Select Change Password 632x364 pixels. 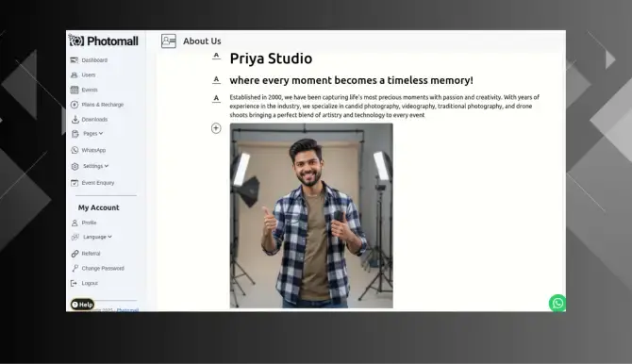tap(103, 268)
